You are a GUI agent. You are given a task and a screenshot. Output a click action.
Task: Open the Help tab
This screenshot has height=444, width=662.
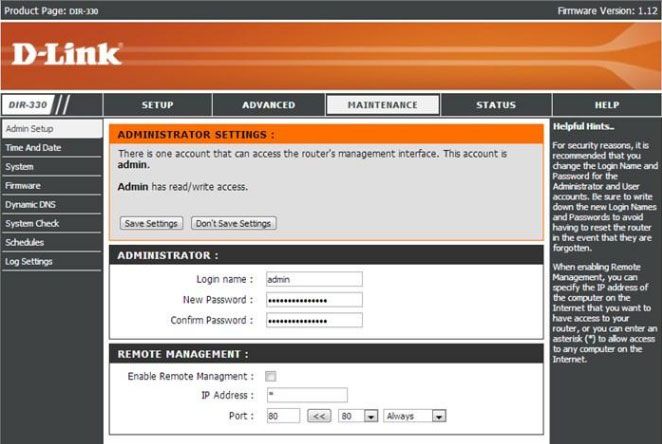tap(607, 105)
